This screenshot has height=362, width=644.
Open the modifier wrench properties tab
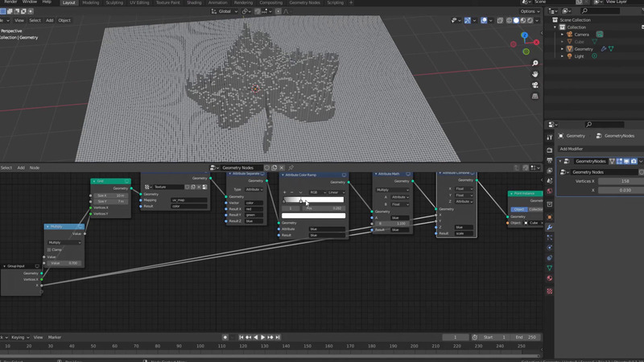pyautogui.click(x=549, y=228)
